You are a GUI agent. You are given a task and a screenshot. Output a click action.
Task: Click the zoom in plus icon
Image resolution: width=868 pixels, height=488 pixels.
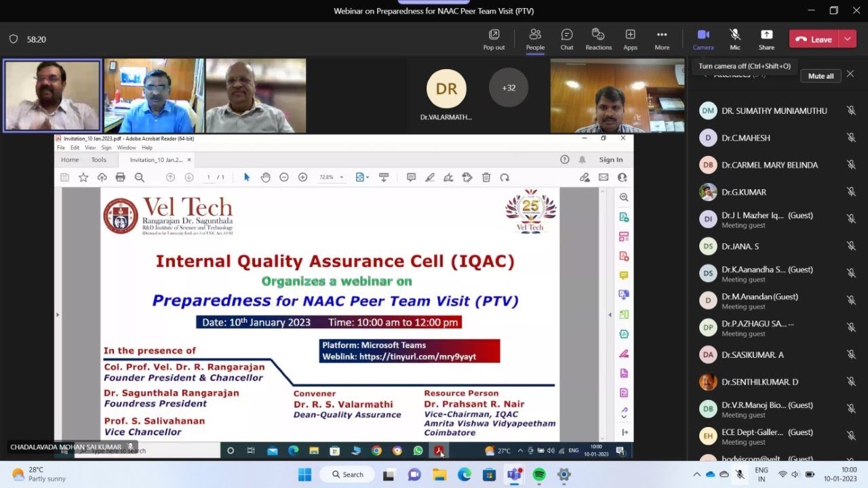point(303,177)
